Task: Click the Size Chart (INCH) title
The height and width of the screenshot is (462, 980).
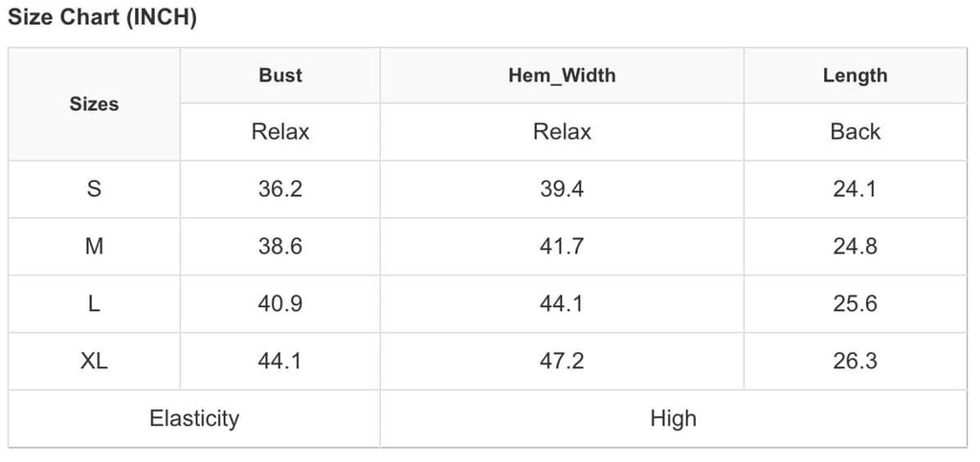Action: point(102,18)
